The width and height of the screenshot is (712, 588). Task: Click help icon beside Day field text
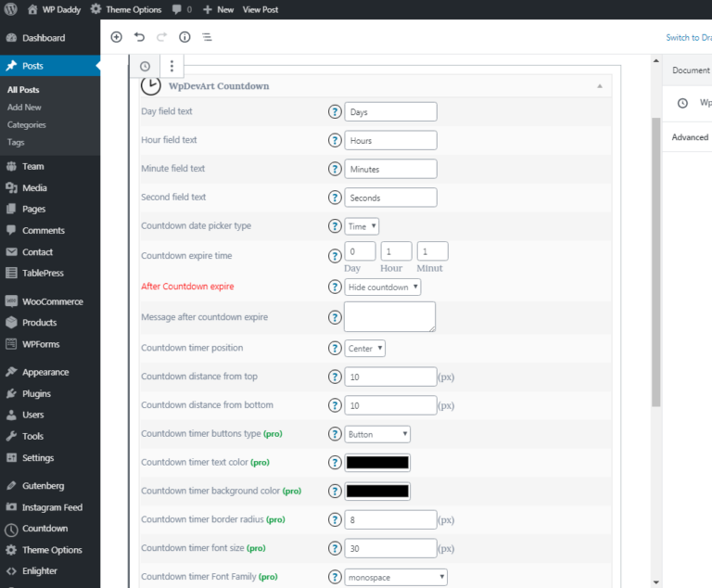coord(335,111)
